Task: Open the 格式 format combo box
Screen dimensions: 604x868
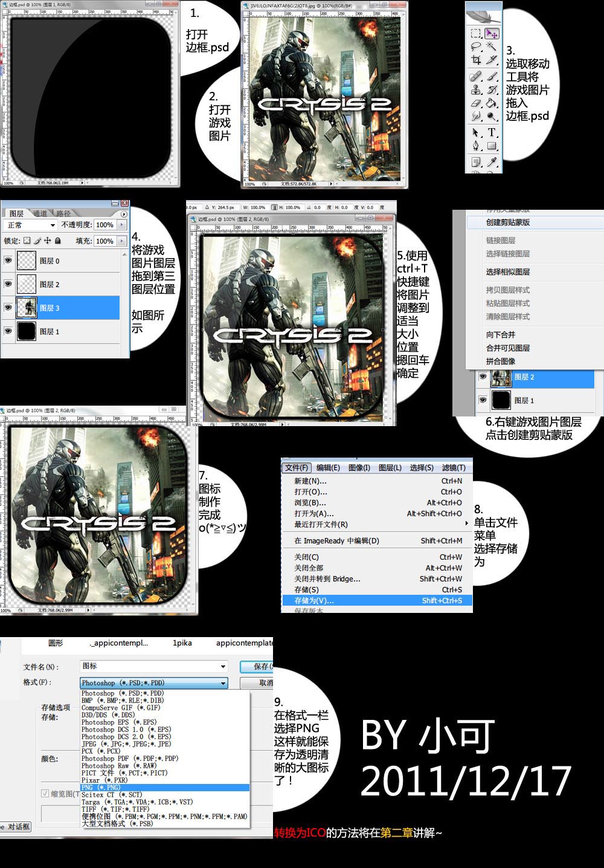Action: pos(154,683)
